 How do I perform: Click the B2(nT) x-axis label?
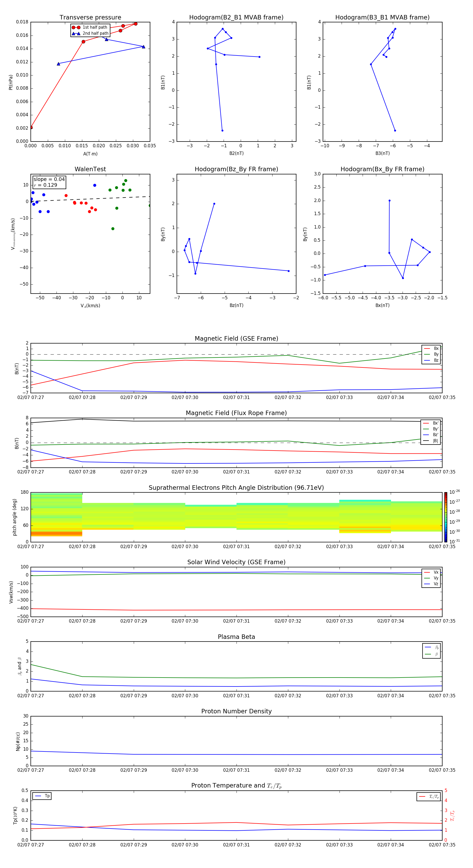(236, 153)
